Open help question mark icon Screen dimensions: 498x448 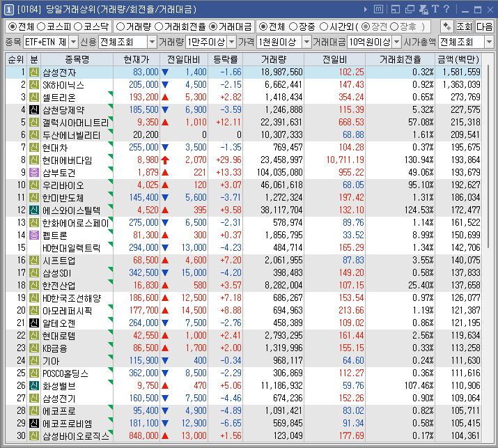446,9
